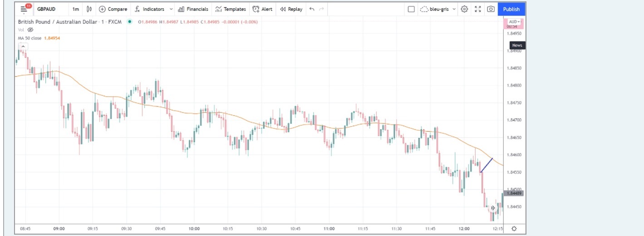Open the Indicators dialog
The height and width of the screenshot is (236, 644).
pos(149,9)
